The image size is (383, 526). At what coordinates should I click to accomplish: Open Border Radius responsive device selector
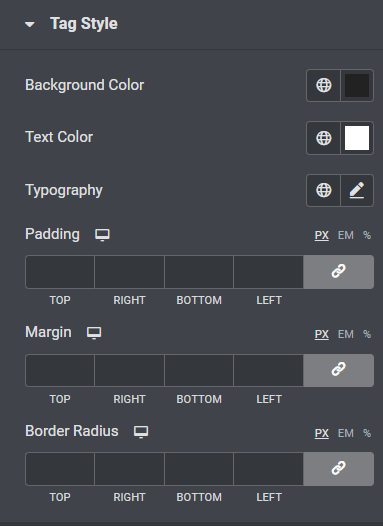[141, 432]
